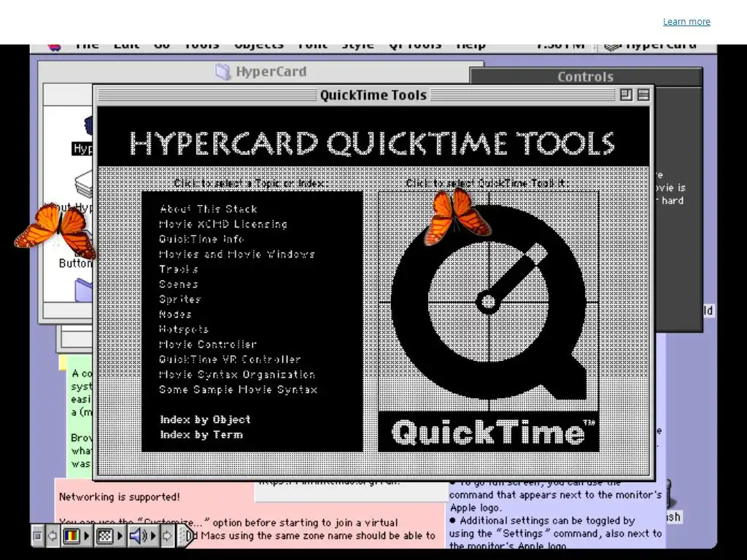Select Movie Syntax Organization topic
Image resolution: width=747 pixels, height=560 pixels.
click(237, 375)
